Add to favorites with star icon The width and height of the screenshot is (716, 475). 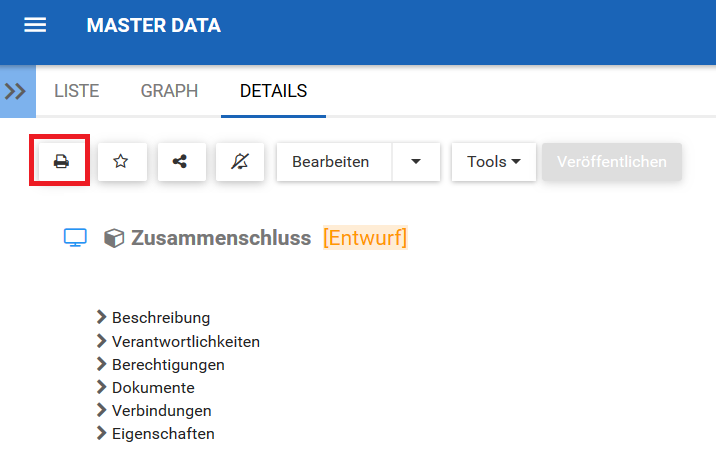click(x=122, y=161)
